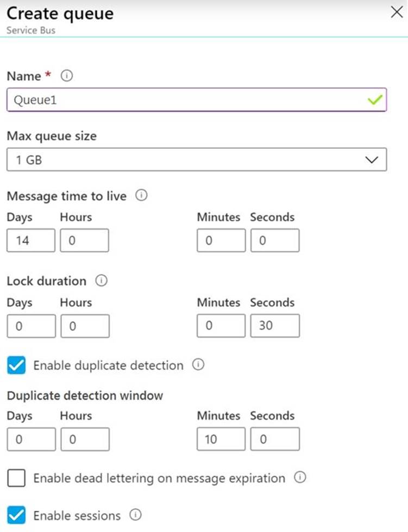Click the Message time to live Hours field

point(84,240)
